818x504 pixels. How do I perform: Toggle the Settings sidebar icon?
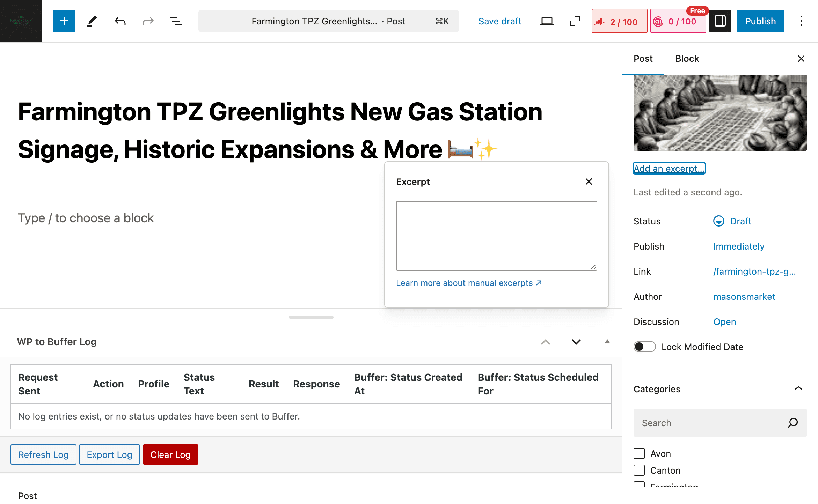point(720,21)
